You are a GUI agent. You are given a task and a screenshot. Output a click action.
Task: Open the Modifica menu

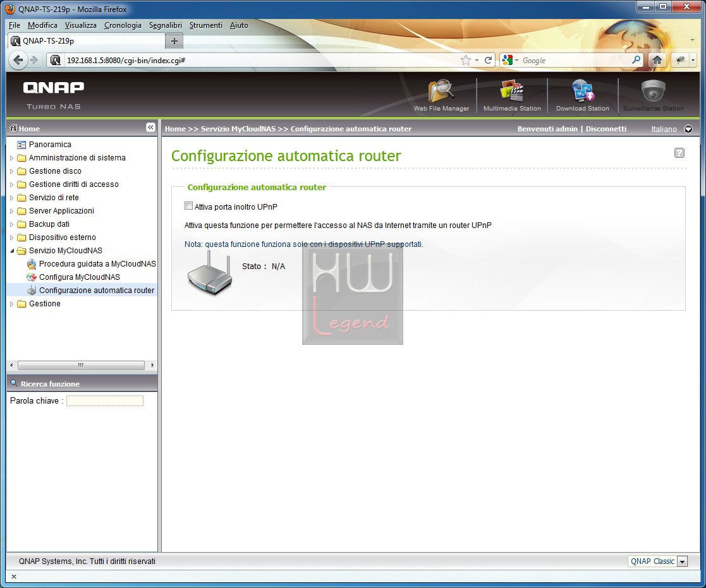42,25
